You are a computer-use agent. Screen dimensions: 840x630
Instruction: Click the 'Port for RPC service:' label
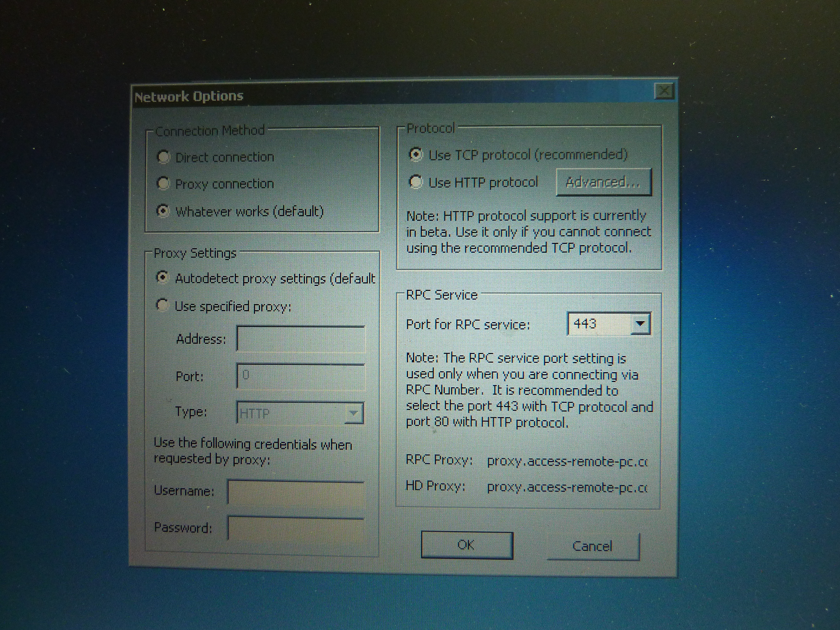coord(468,325)
